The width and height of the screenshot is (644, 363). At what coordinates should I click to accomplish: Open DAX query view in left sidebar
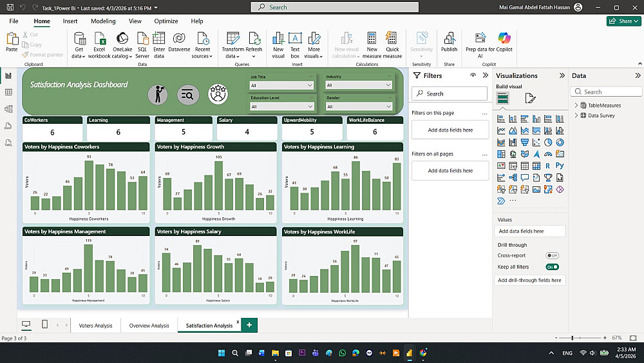coord(8,126)
